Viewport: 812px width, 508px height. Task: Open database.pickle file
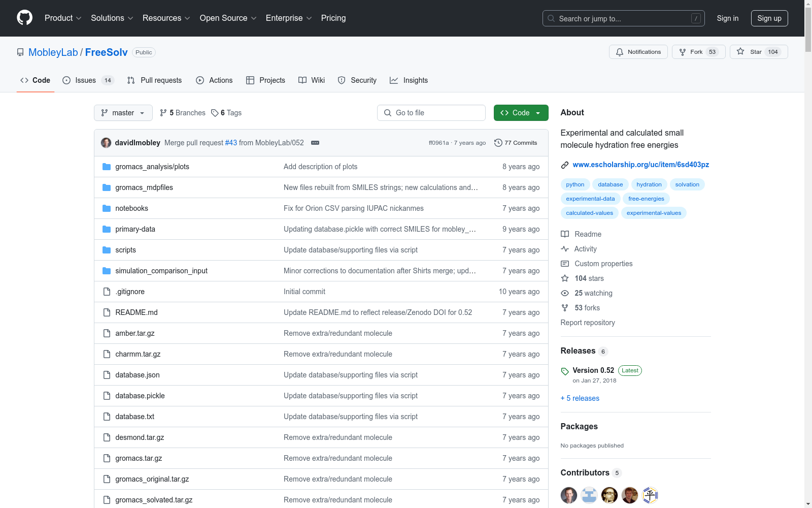(140, 396)
